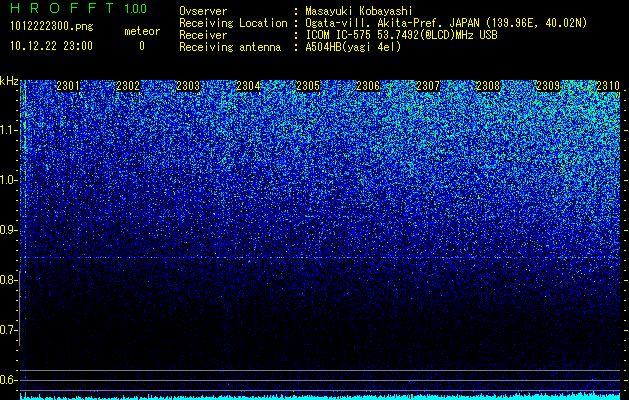This screenshot has width=629, height=400.
Task: Click the 1.0 kHz axis label
Action: tap(9, 181)
